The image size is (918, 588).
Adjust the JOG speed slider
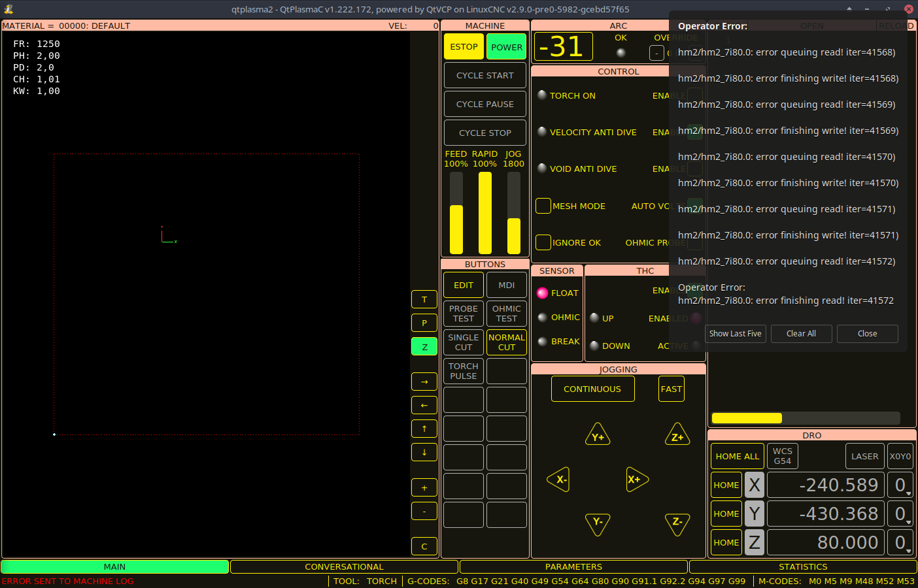coord(514,212)
